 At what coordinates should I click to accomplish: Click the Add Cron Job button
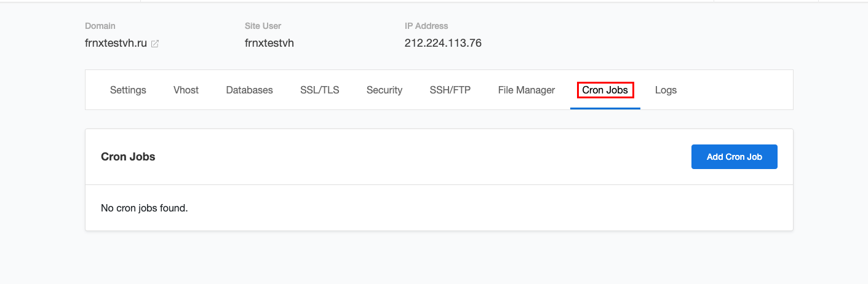pyautogui.click(x=735, y=157)
